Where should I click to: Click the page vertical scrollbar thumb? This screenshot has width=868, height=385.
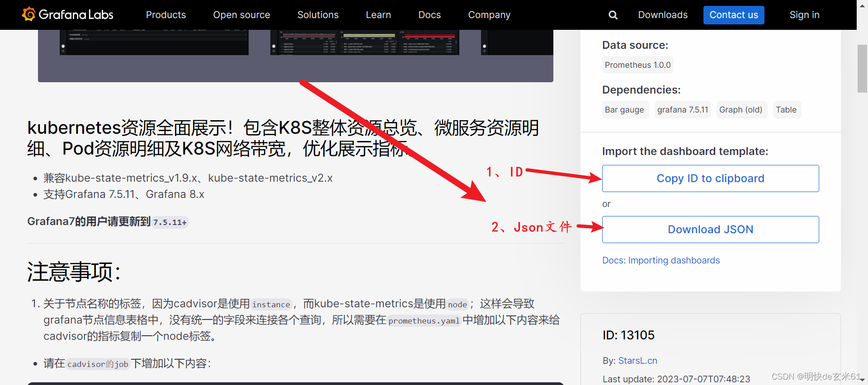click(x=862, y=69)
